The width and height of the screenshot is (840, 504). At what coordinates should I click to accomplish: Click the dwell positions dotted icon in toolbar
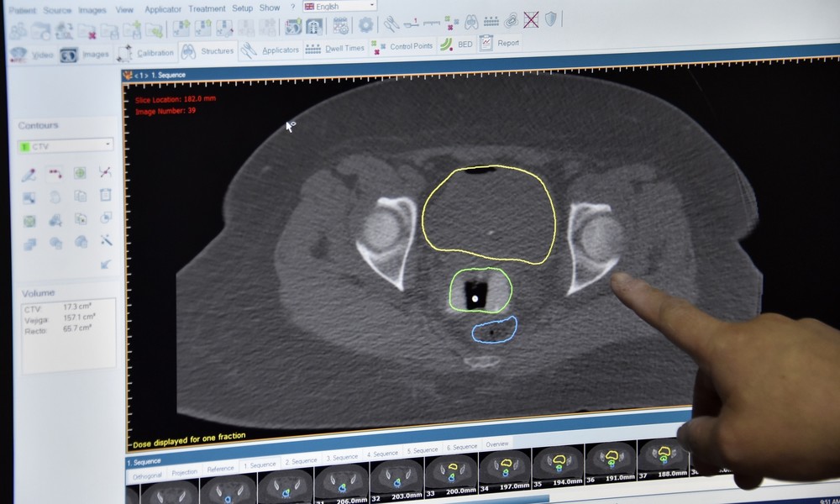[x=491, y=22]
